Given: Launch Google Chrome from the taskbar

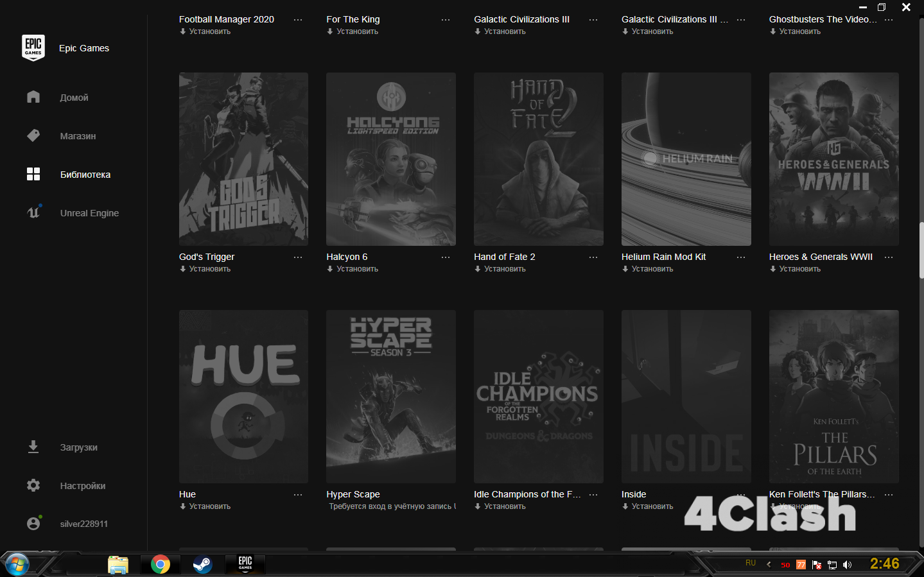Looking at the screenshot, I should pyautogui.click(x=161, y=564).
